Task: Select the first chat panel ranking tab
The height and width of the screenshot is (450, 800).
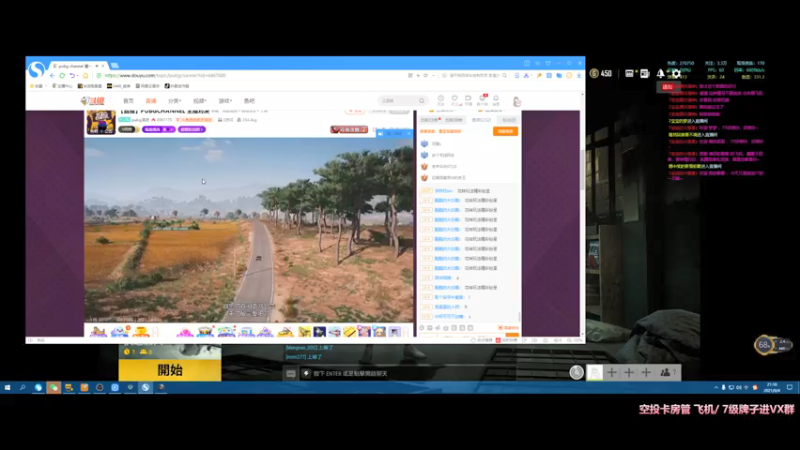Action: click(431, 120)
